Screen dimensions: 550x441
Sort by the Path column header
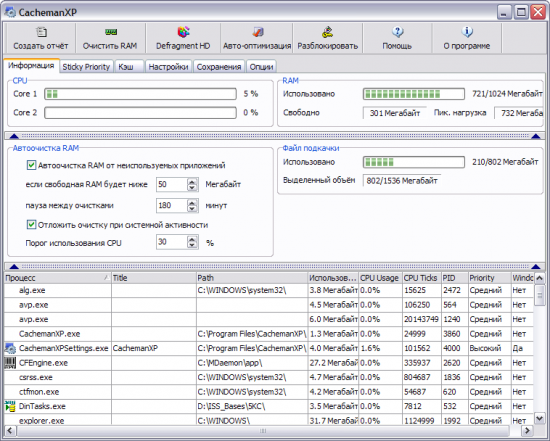252,278
